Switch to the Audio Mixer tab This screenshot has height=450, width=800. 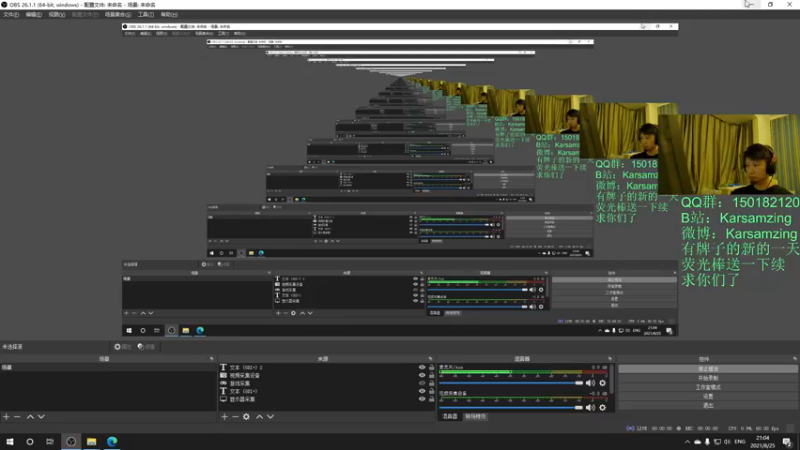click(449, 416)
